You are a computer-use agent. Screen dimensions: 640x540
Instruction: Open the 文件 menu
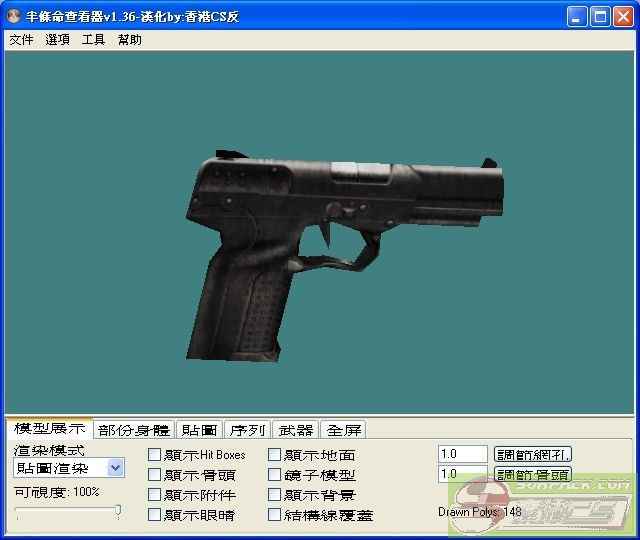click(x=21, y=40)
